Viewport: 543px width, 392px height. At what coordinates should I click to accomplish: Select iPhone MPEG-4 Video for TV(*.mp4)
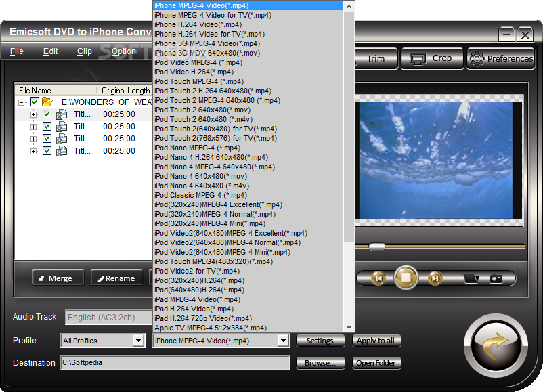248,16
